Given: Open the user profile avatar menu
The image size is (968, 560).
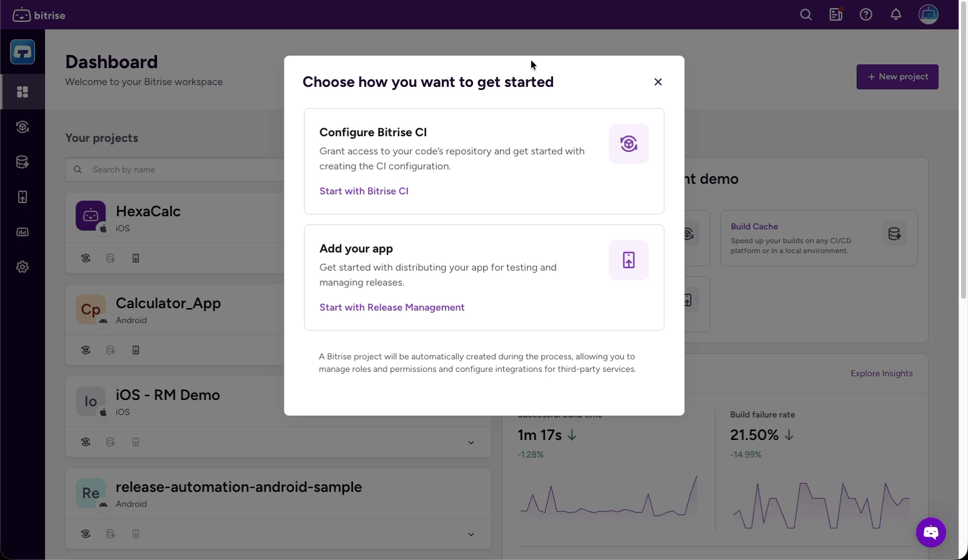Looking at the screenshot, I should coord(928,14).
